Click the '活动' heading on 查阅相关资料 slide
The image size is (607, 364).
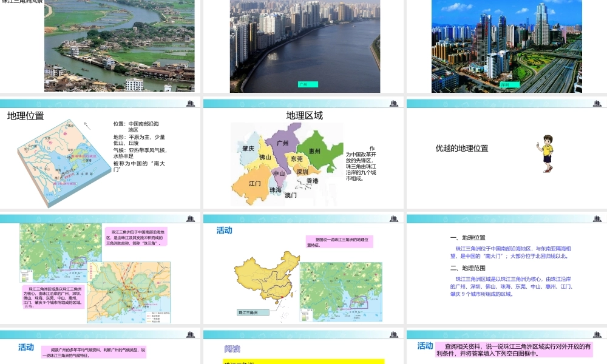[425, 346]
